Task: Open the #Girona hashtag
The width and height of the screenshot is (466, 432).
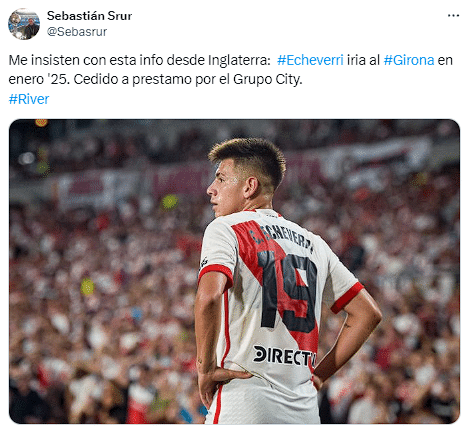Action: pyautogui.click(x=409, y=60)
